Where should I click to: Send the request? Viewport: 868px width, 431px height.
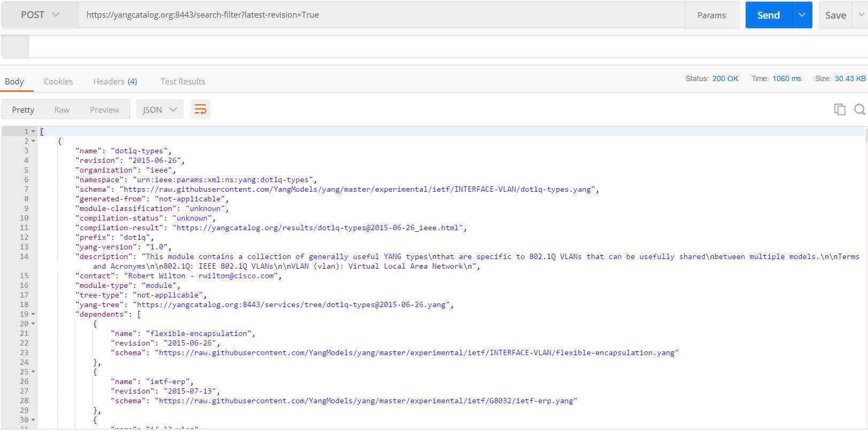[x=769, y=15]
